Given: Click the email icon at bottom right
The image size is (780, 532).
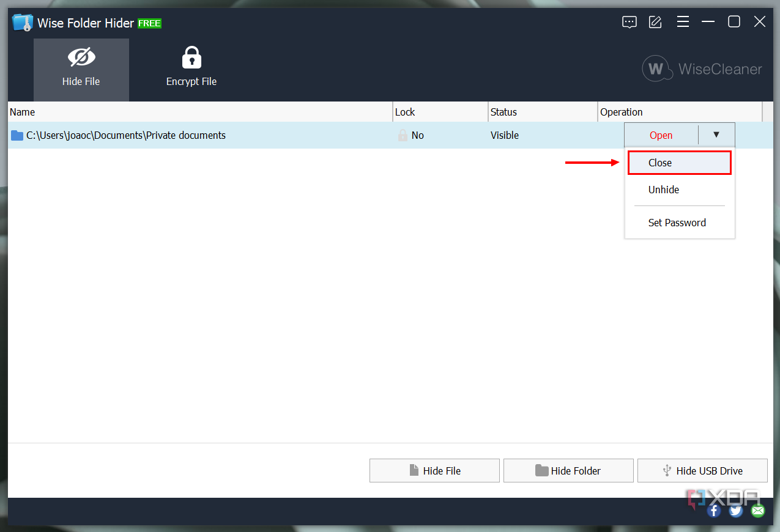Looking at the screenshot, I should point(757,510).
